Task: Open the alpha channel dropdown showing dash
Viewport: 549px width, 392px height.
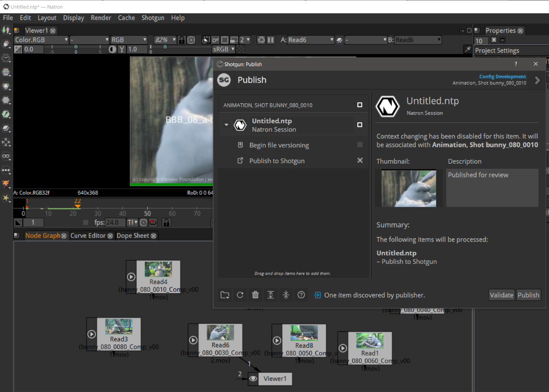Action: (x=90, y=40)
